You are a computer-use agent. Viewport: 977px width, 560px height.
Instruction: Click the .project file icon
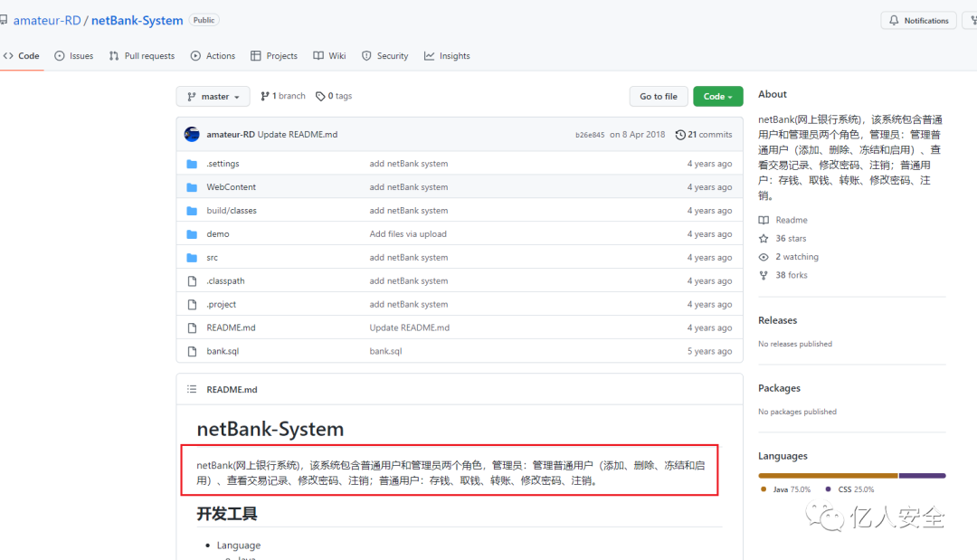pyautogui.click(x=192, y=305)
